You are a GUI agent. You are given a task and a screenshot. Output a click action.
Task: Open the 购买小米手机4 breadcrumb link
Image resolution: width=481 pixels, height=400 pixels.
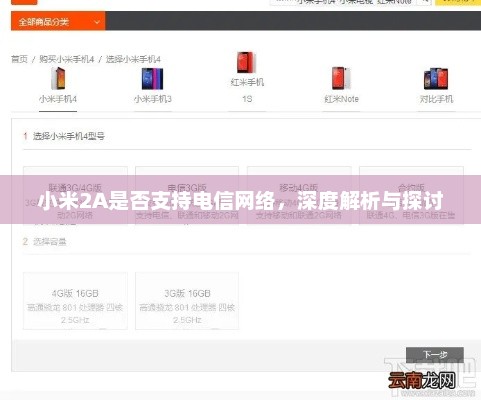tap(67, 59)
